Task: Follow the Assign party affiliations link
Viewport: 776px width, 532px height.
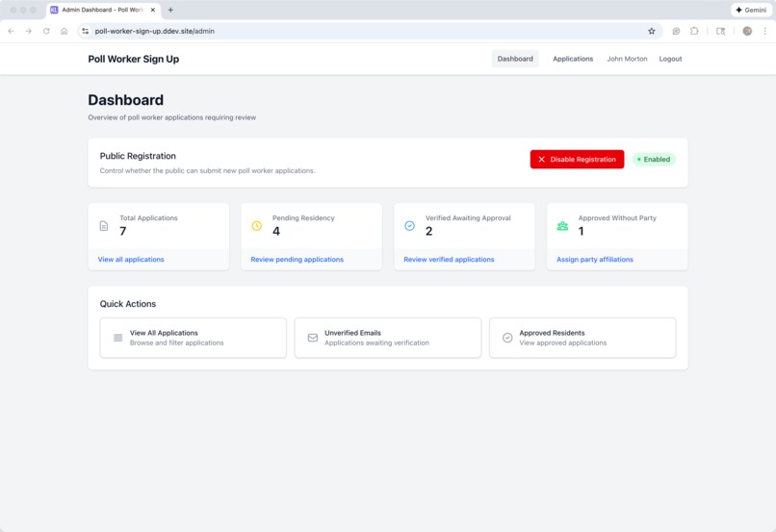Action: [x=595, y=259]
